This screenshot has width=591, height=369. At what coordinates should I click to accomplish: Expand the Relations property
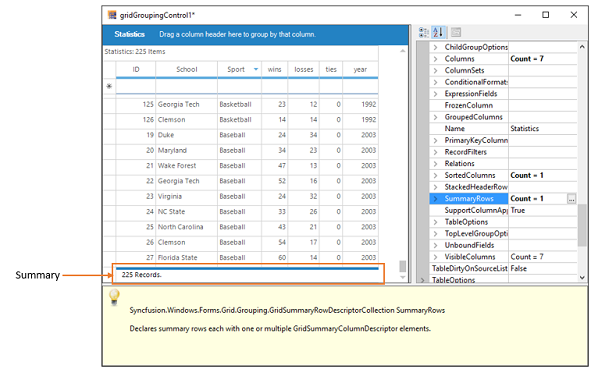pos(435,164)
